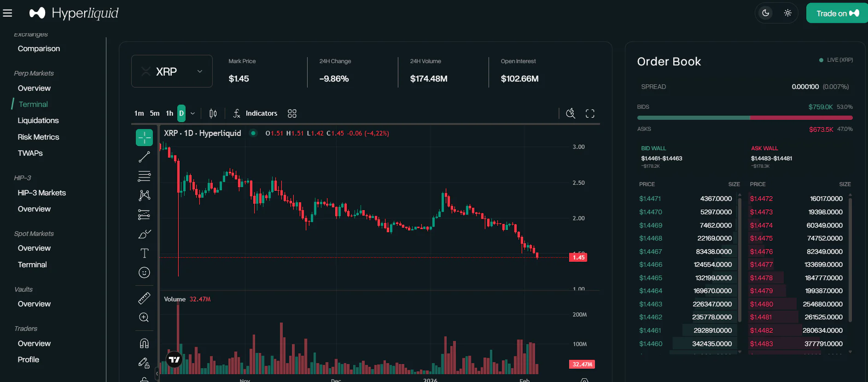Select the Text tool
This screenshot has height=382, width=868.
[144, 253]
